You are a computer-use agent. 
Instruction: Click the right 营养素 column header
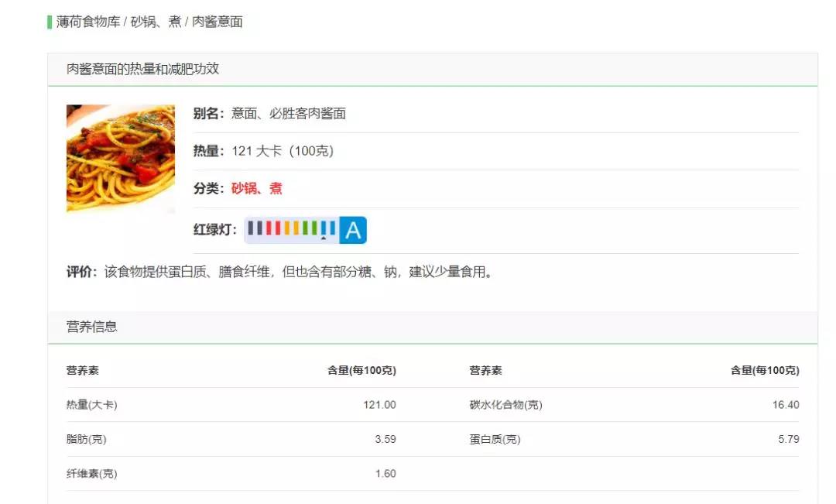click(485, 370)
